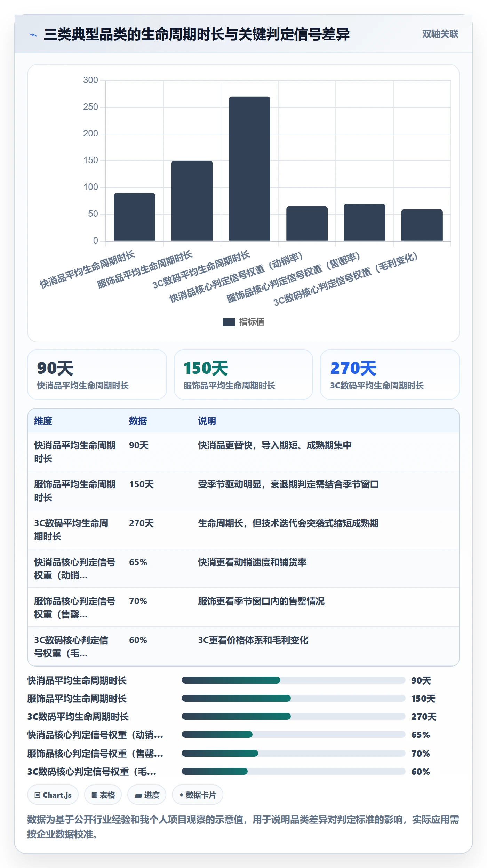Open the 270天 data card

point(390,374)
